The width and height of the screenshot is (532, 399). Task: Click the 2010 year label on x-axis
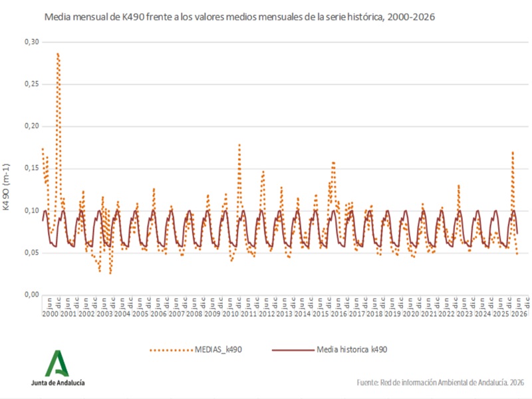coord(231,314)
